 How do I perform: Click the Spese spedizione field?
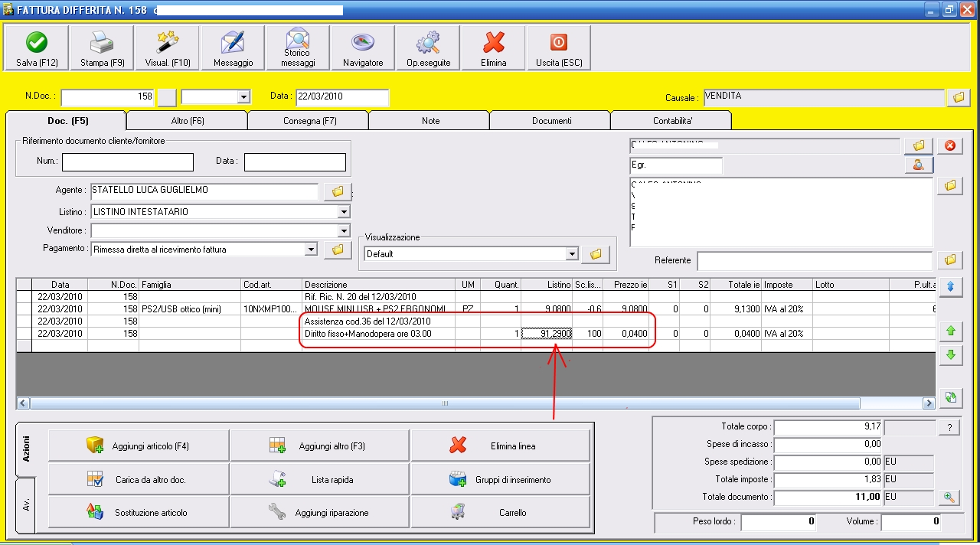pyautogui.click(x=829, y=462)
